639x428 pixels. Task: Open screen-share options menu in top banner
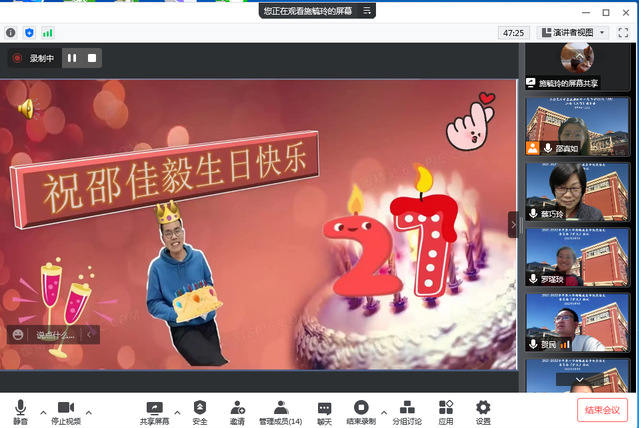point(368,11)
